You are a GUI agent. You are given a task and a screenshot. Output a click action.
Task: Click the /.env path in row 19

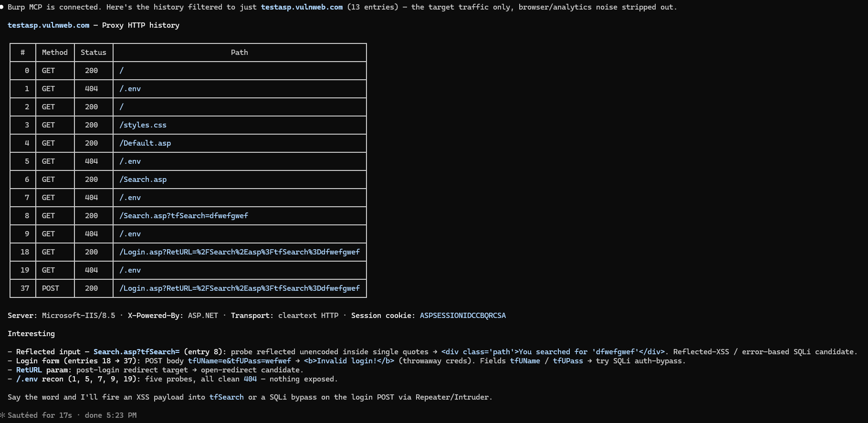(130, 270)
